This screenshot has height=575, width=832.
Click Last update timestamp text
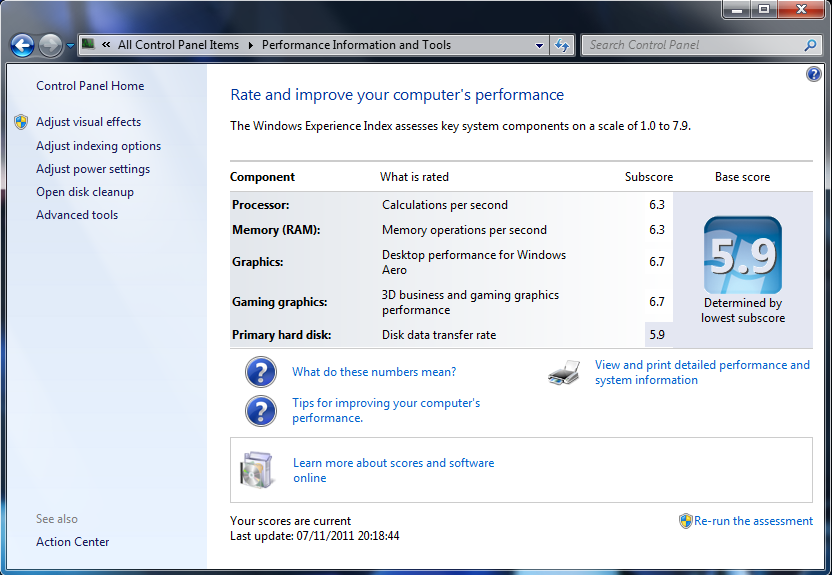pos(315,536)
